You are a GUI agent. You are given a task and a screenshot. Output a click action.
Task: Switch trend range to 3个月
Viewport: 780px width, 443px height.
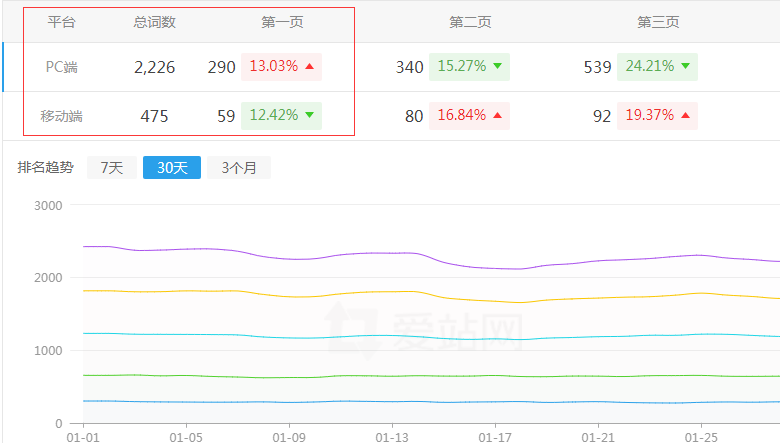[239, 168]
